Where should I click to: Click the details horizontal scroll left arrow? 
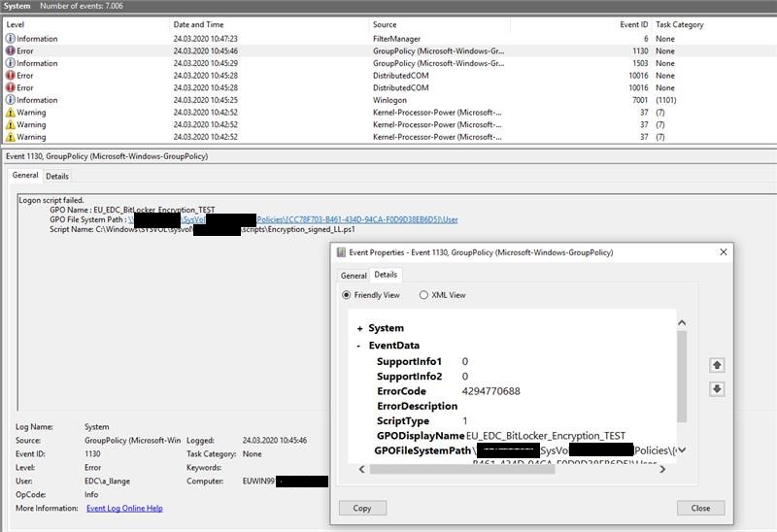click(361, 469)
